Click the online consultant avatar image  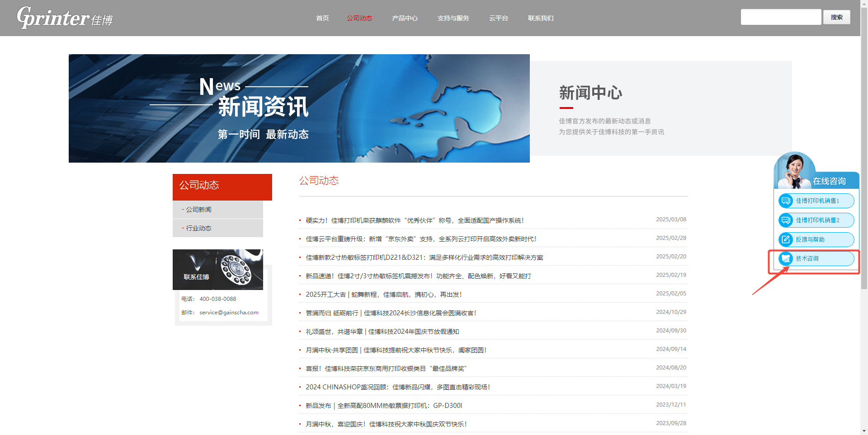tap(794, 171)
